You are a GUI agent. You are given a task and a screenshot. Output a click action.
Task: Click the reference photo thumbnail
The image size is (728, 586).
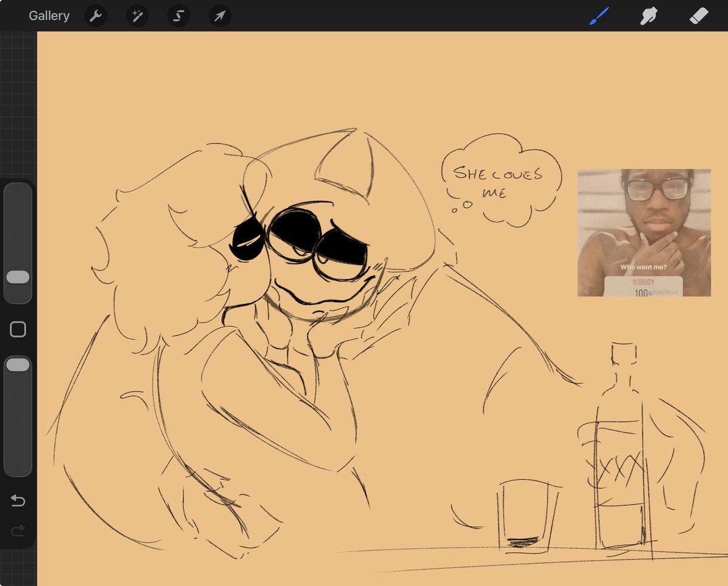click(x=644, y=233)
